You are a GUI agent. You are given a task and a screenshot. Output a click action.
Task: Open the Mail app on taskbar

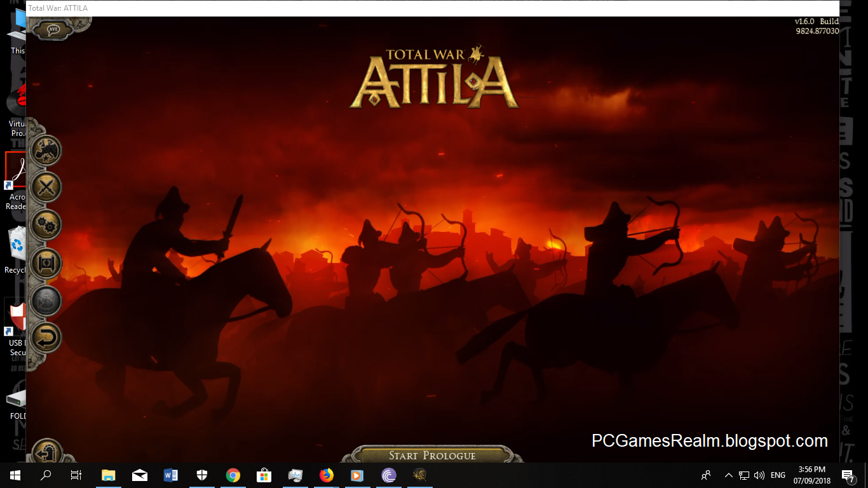point(140,475)
